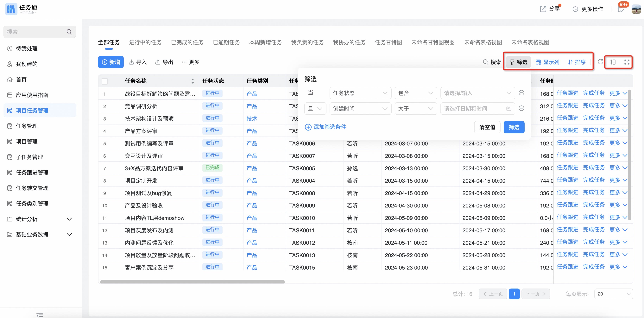Open the 包含 operator dropdown

415,93
